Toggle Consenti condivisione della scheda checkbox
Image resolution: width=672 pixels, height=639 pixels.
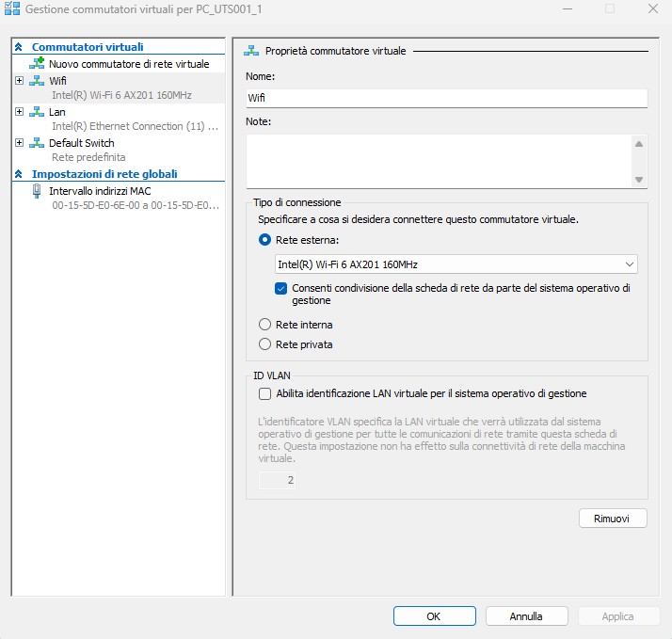[280, 288]
